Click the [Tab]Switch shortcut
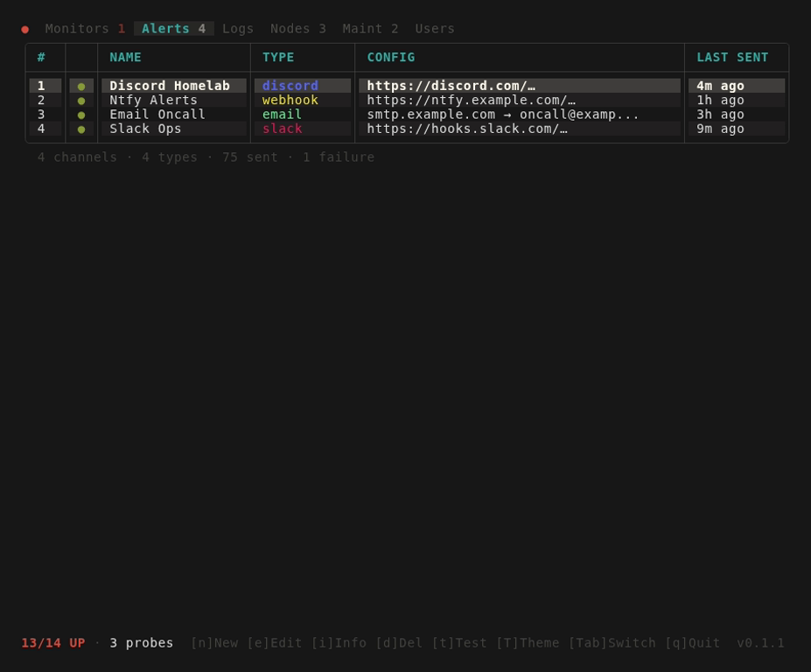Image resolution: width=811 pixels, height=672 pixels. click(612, 643)
